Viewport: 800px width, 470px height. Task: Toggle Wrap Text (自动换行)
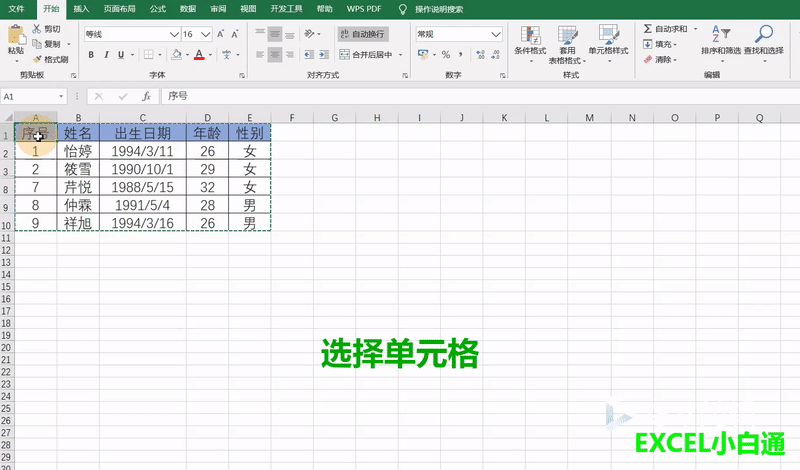[363, 34]
